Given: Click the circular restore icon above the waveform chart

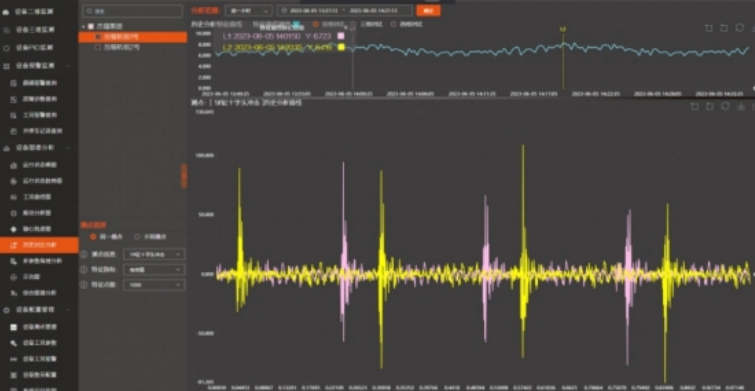Looking at the screenshot, I should coord(725,106).
